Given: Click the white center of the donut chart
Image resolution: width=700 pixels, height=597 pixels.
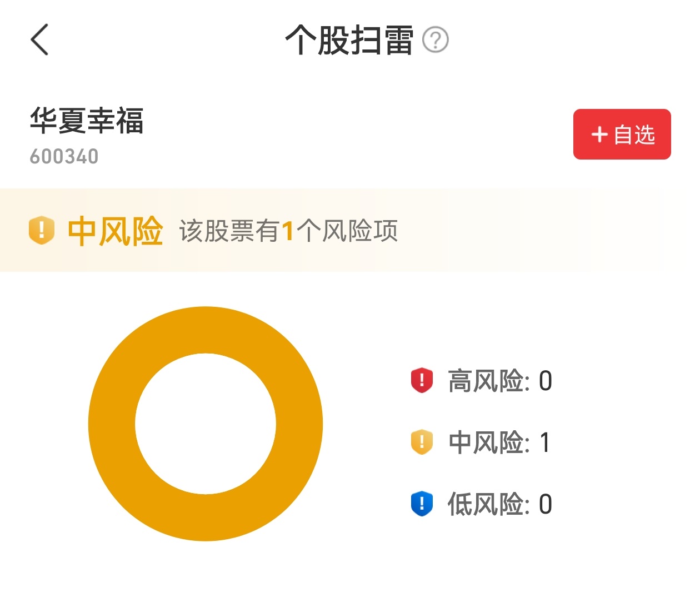Looking at the screenshot, I should pyautogui.click(x=206, y=424).
